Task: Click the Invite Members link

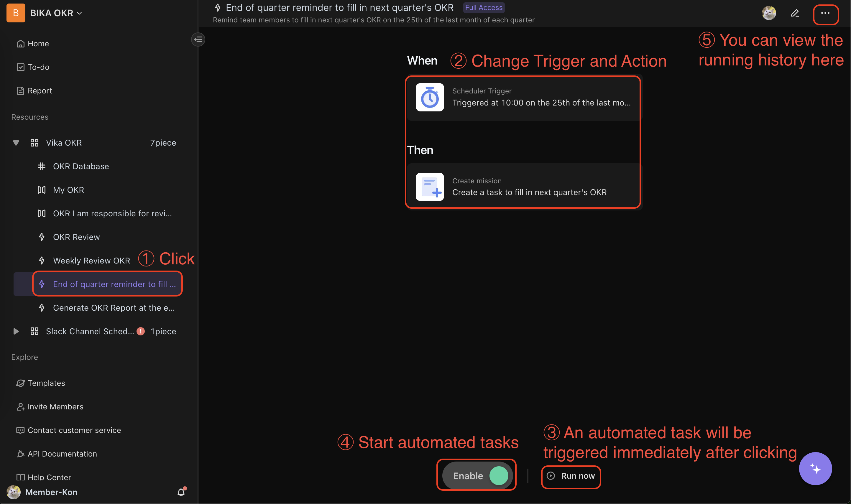Action: pyautogui.click(x=55, y=406)
